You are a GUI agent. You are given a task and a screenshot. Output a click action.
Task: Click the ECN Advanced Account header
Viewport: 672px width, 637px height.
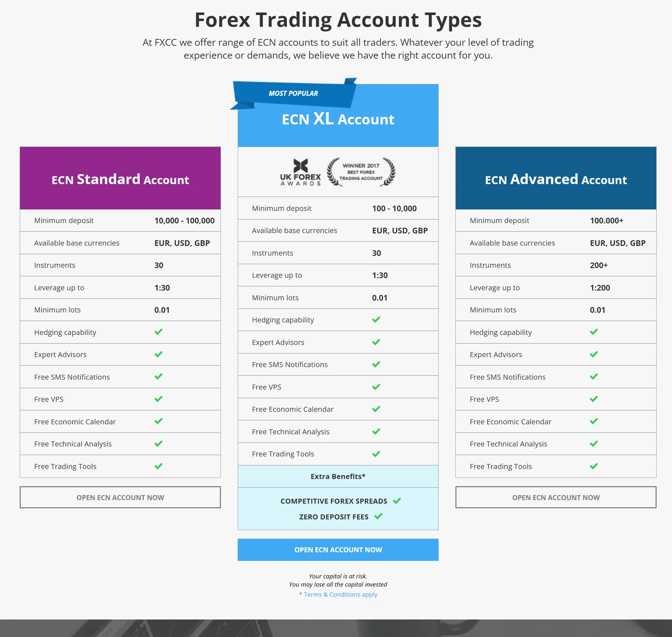coord(556,178)
